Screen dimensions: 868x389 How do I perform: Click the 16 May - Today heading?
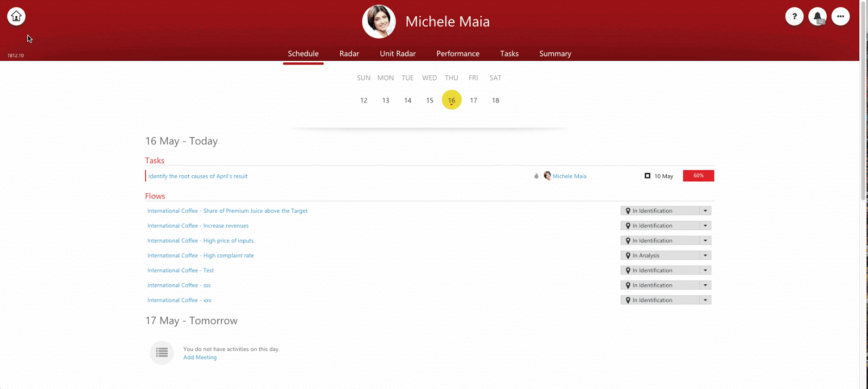coord(181,141)
